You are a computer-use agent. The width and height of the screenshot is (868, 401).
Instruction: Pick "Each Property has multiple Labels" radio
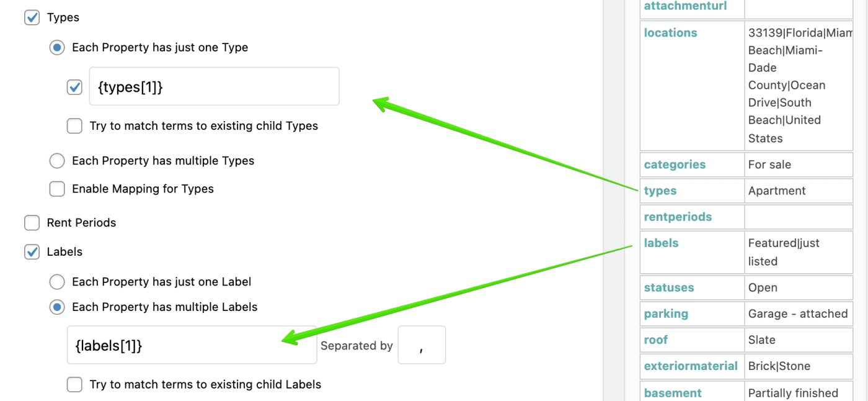click(x=57, y=307)
